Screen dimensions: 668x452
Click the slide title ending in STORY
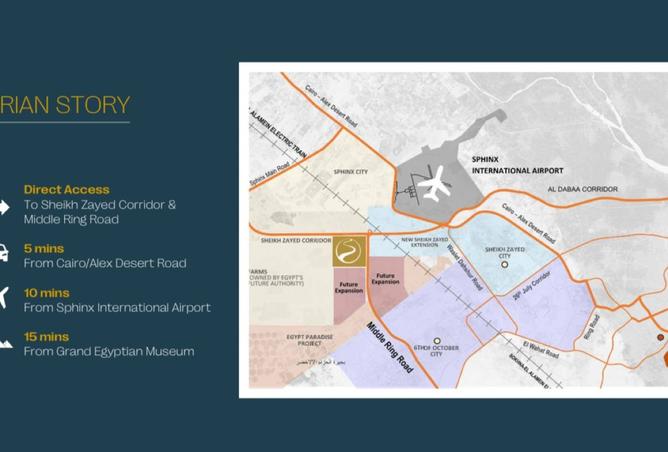tap(65, 104)
